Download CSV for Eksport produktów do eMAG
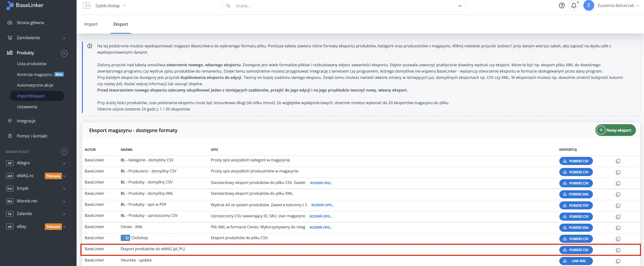This screenshot has width=644, height=266. [576, 250]
